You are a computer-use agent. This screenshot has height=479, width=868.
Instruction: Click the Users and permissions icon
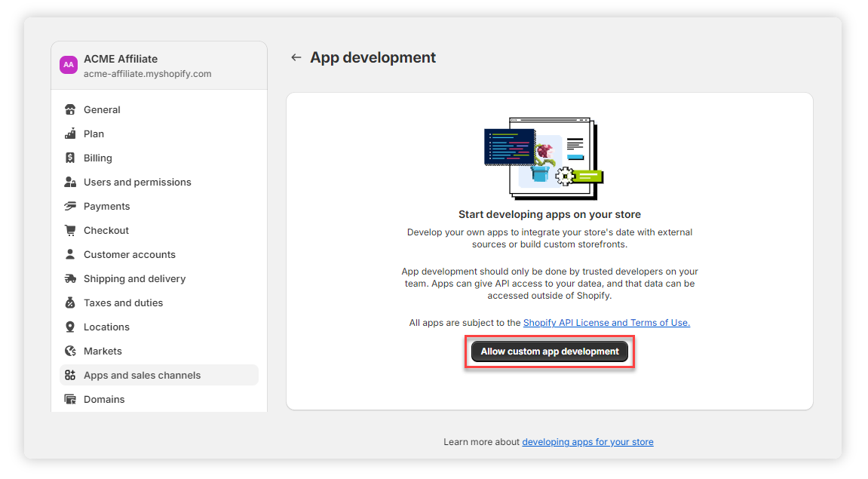[70, 183]
